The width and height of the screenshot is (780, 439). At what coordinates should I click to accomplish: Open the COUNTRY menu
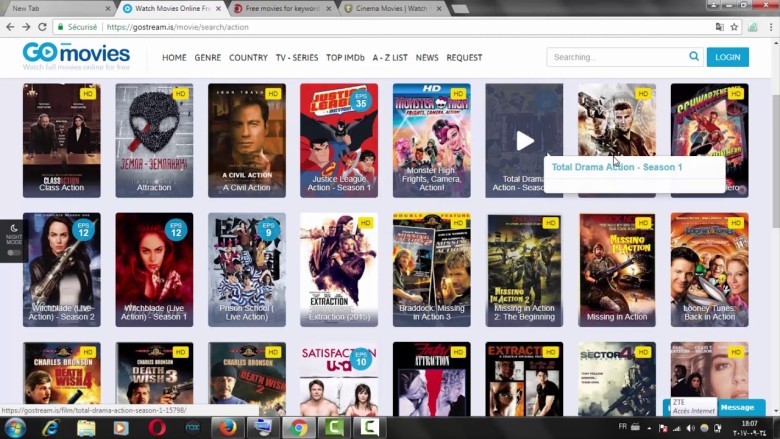coord(248,58)
